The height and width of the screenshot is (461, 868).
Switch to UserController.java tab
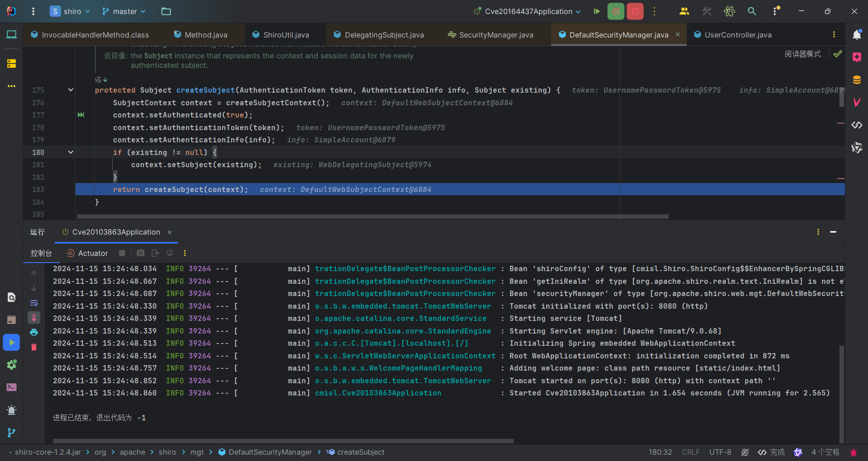pos(732,35)
